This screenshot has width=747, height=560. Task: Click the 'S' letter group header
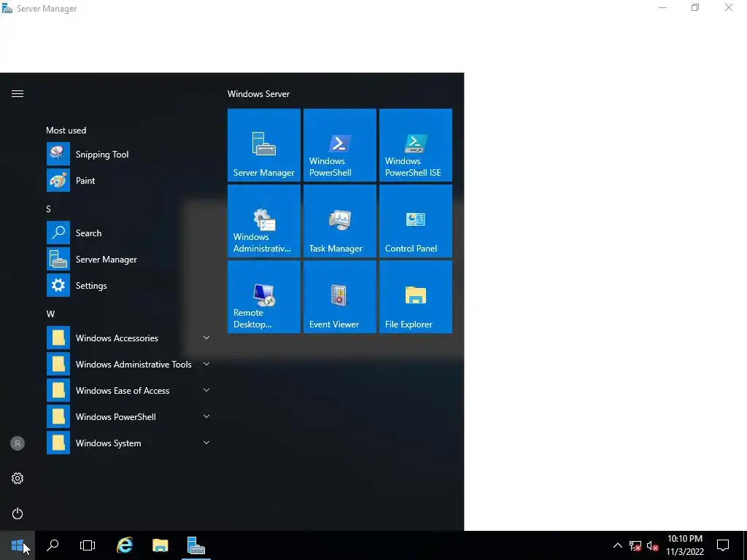(x=49, y=209)
